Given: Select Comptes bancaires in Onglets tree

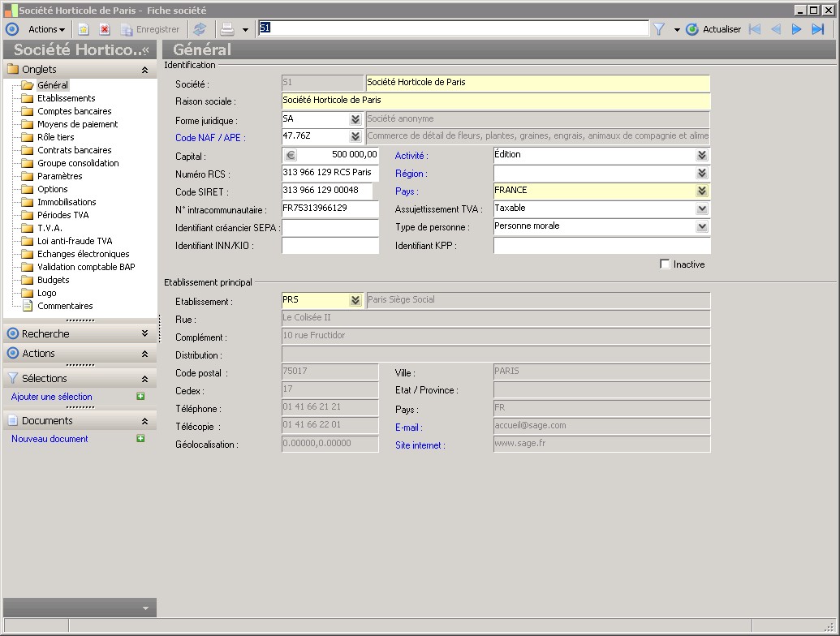Looking at the screenshot, I should (74, 111).
